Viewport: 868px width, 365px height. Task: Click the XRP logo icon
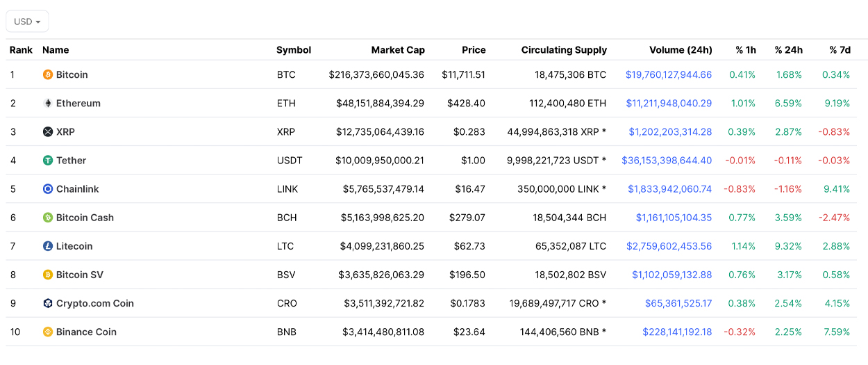tap(48, 131)
